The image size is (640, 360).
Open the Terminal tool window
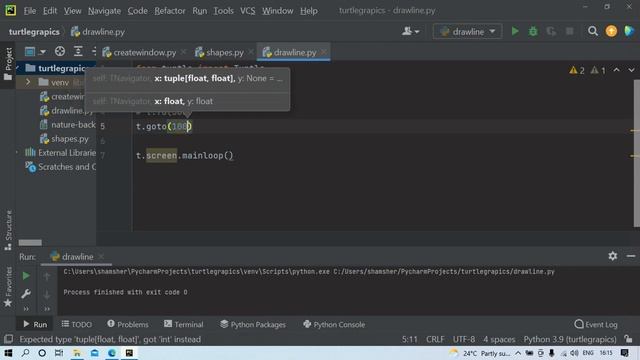184,324
